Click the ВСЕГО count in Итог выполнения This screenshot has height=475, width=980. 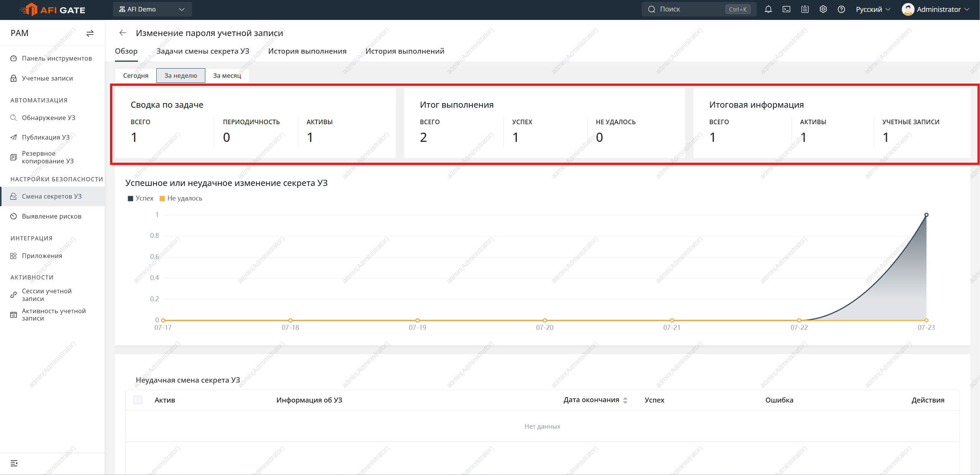423,137
